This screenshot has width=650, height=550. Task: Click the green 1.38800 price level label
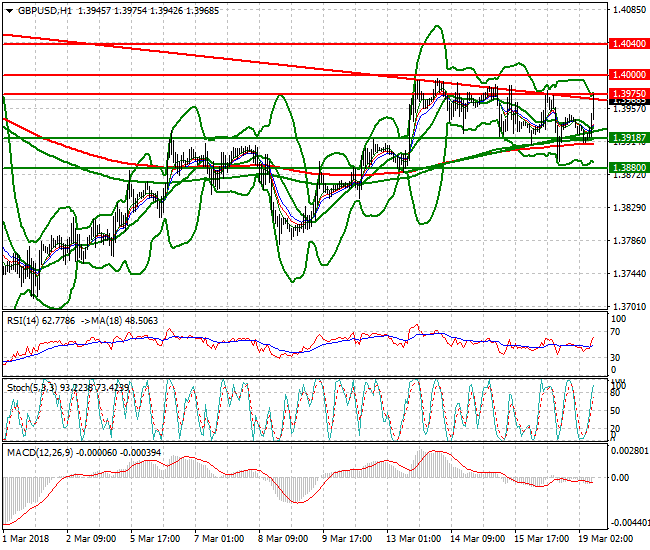tap(629, 167)
